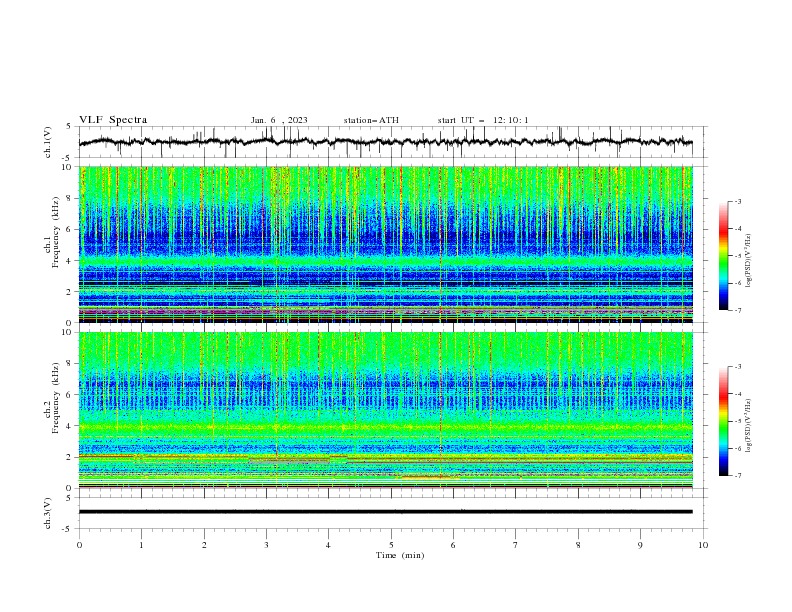Image resolution: width=792 pixels, height=612 pixels.
Task: Click the date "Jan. 6 , 2023"
Action: click(279, 120)
